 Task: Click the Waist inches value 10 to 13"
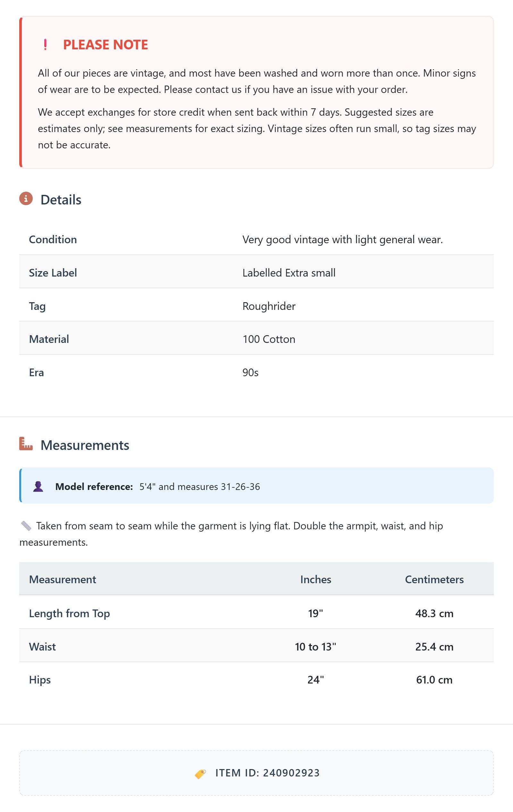pyautogui.click(x=315, y=646)
